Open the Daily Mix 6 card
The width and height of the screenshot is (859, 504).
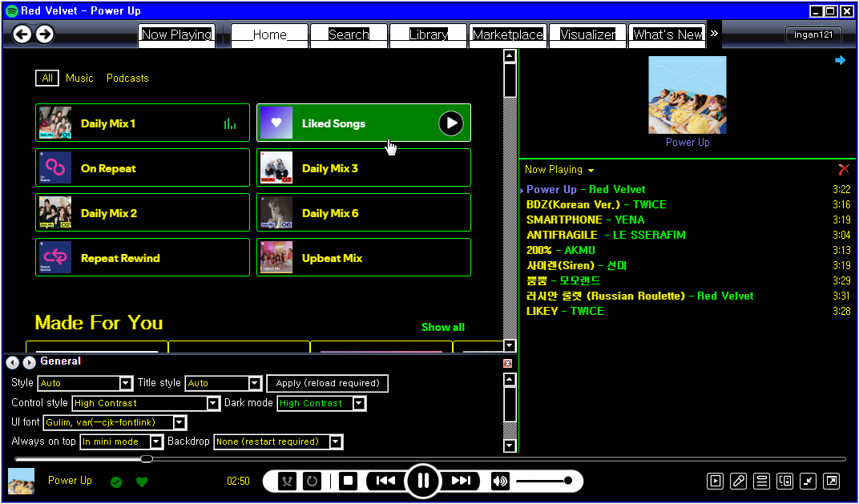[364, 212]
